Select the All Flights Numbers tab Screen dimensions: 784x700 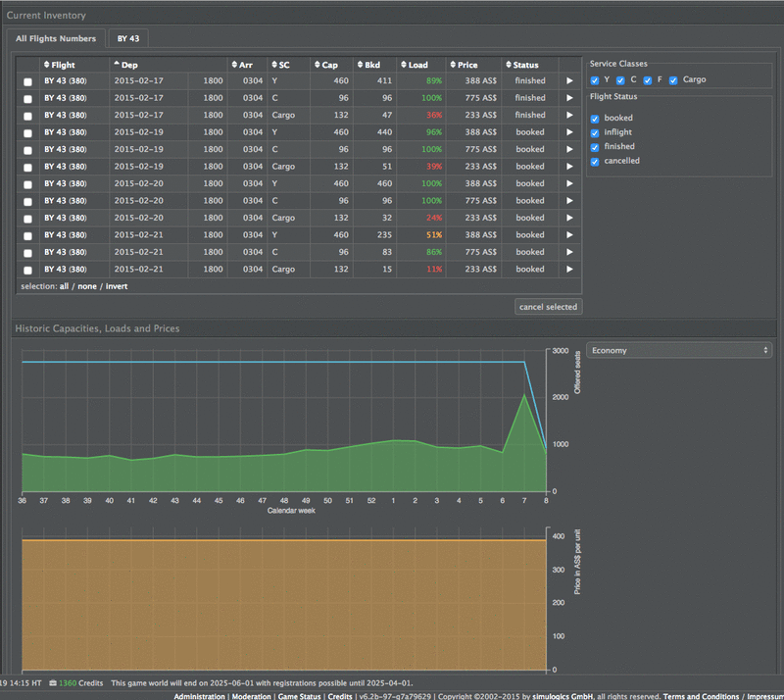point(56,38)
